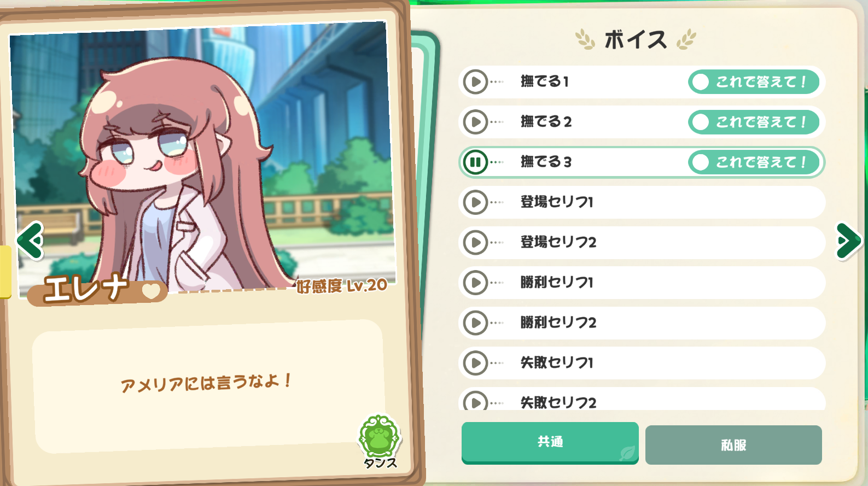Go to previous character with left arrow

(30, 240)
